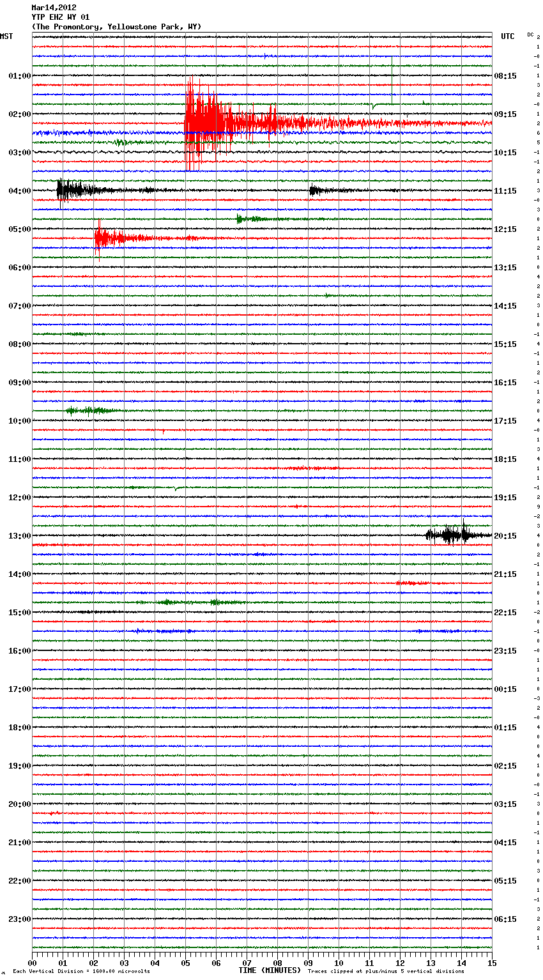Click the 20:15 UTC time label

pyautogui.click(x=505, y=536)
